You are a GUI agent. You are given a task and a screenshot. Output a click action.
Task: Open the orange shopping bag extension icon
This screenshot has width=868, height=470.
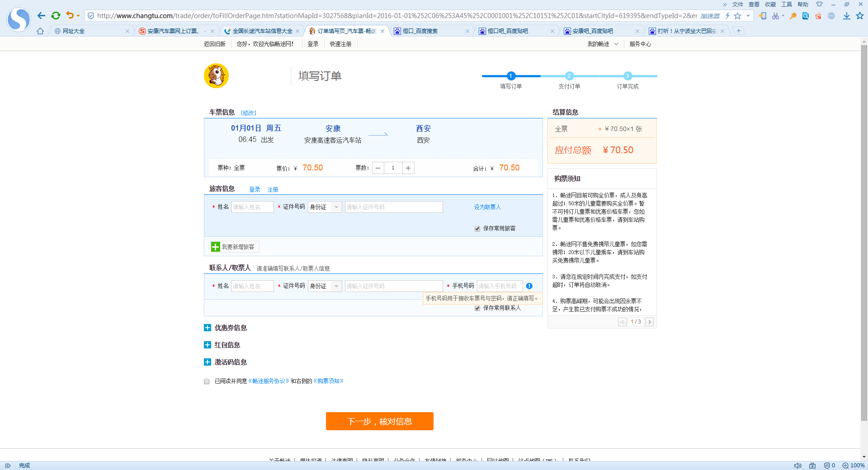click(818, 16)
